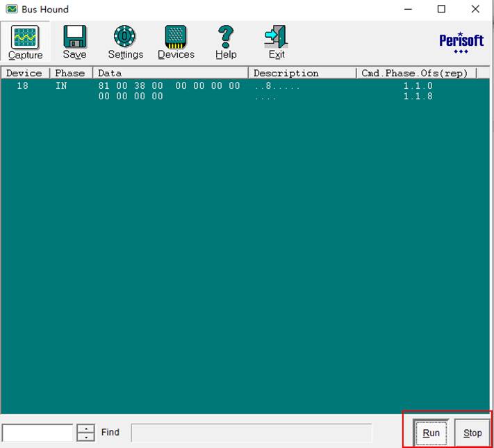Click the Perisoft logo
This screenshot has height=448, width=494.
(x=461, y=43)
